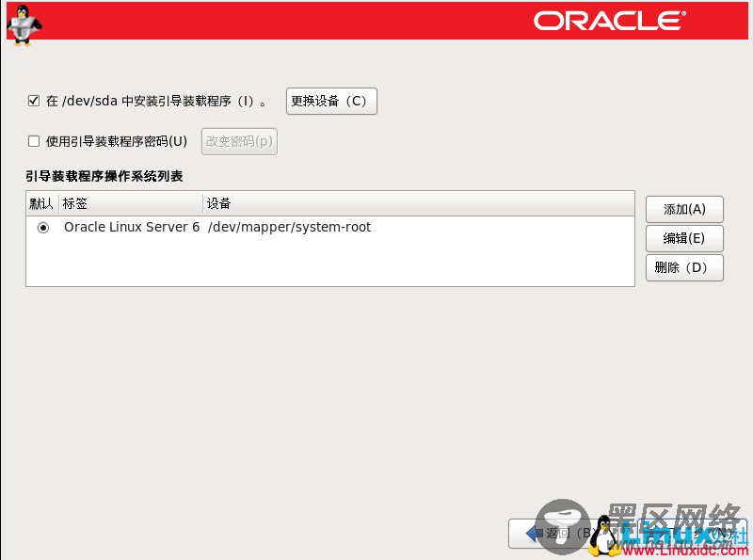Click the /dev/mapper/system-root device cell
This screenshot has height=560, width=753.
coord(289,227)
